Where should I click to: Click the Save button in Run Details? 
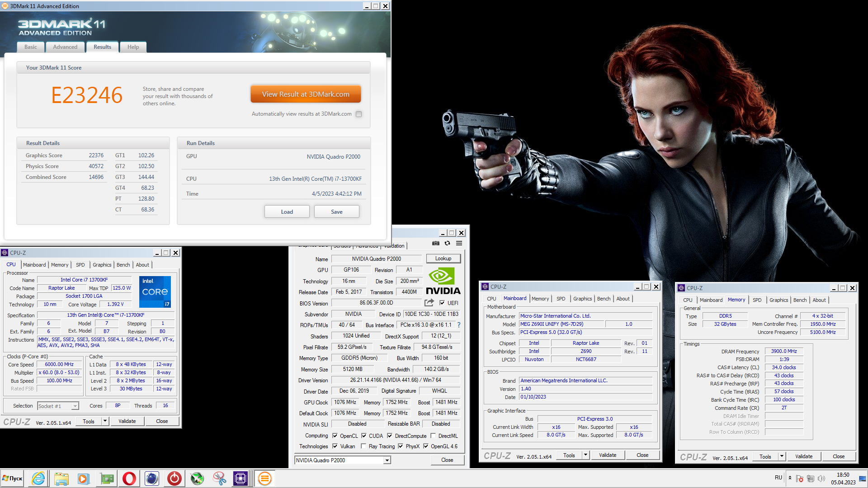click(337, 212)
